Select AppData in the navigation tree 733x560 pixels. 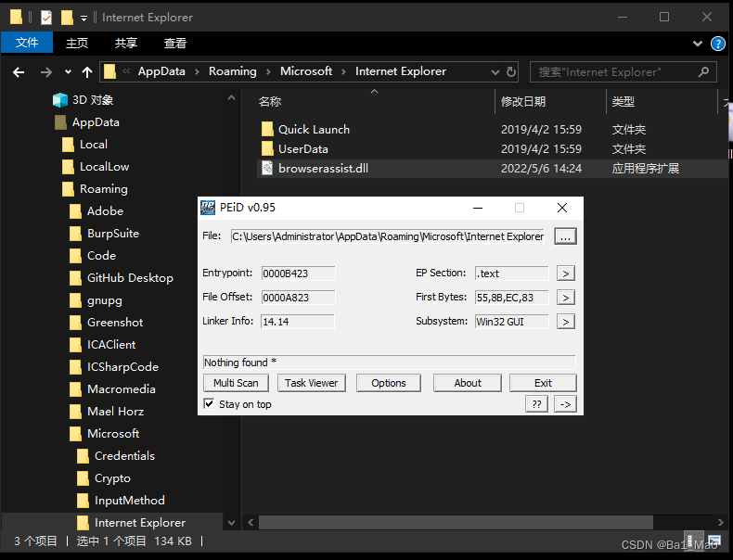tap(96, 122)
